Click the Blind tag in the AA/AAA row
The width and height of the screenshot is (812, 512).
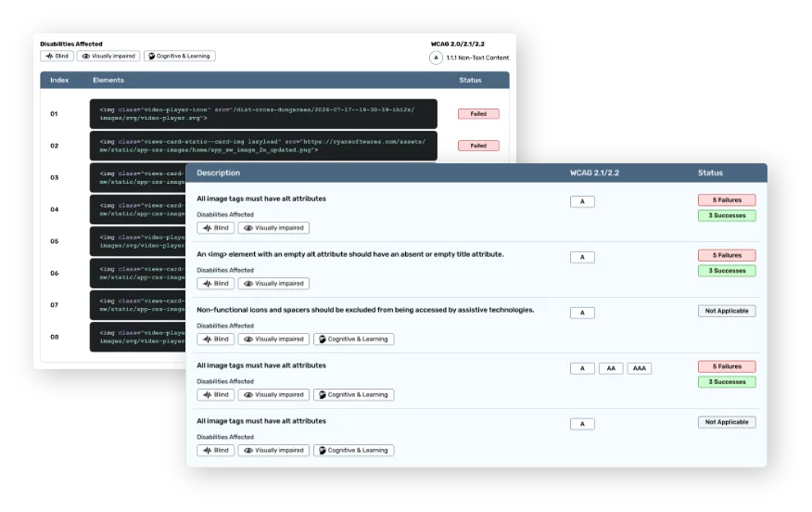[x=215, y=395]
